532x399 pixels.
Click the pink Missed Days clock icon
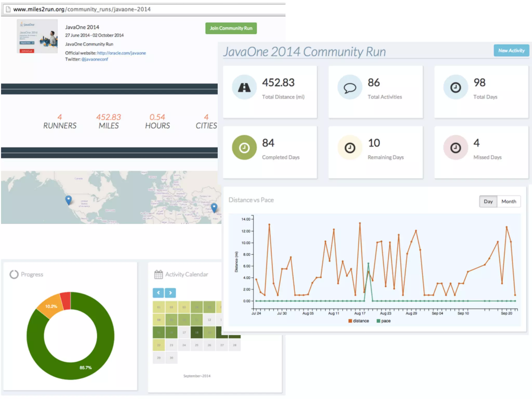click(455, 148)
